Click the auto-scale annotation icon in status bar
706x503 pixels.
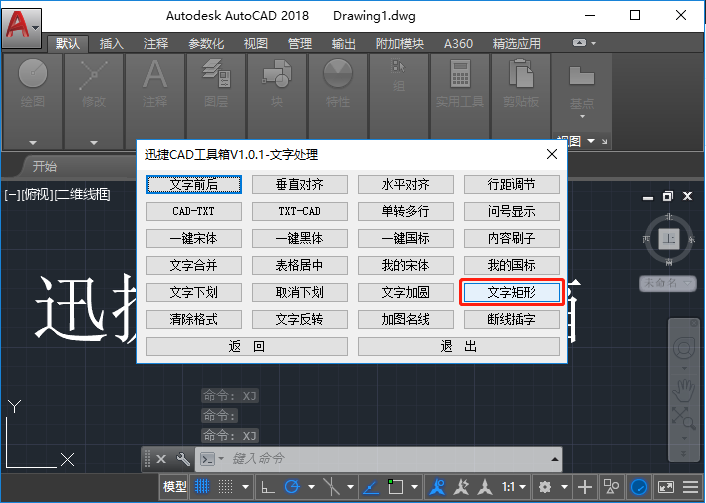[461, 487]
